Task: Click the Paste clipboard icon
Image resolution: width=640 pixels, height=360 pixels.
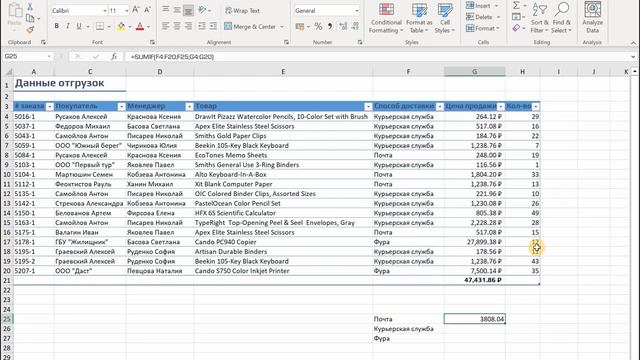Action: (x=15, y=11)
